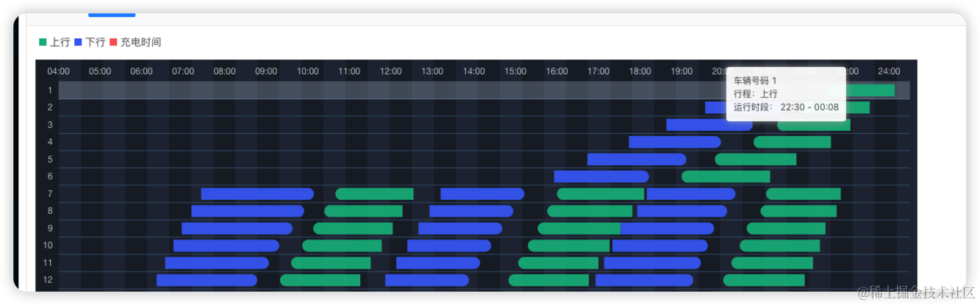Select vehicle row label 11
The height and width of the screenshot is (305, 980).
(48, 263)
